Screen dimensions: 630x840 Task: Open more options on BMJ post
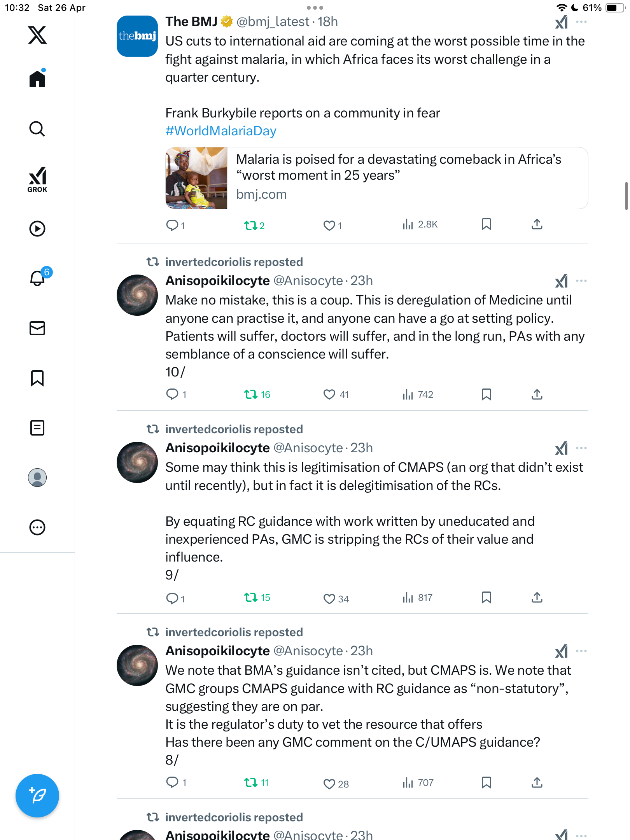tap(581, 22)
